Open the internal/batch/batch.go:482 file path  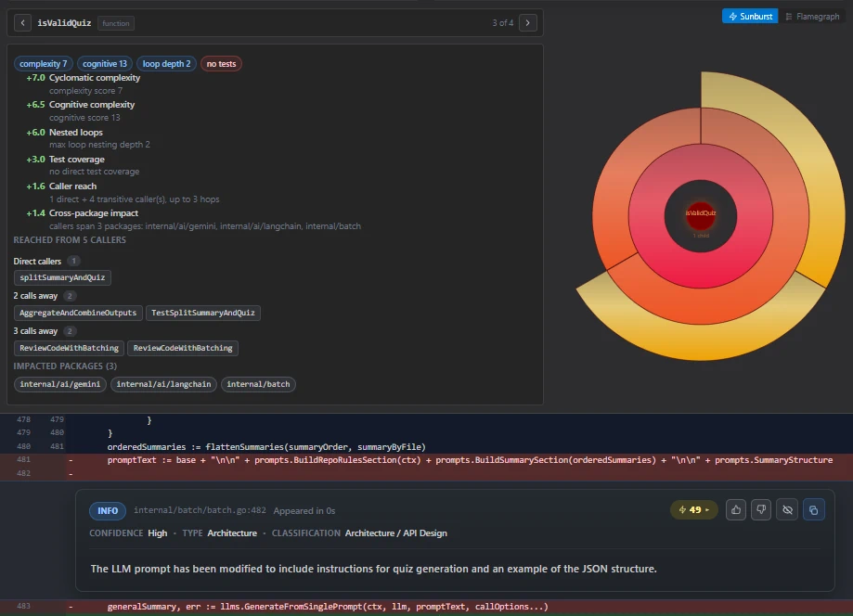click(x=200, y=510)
